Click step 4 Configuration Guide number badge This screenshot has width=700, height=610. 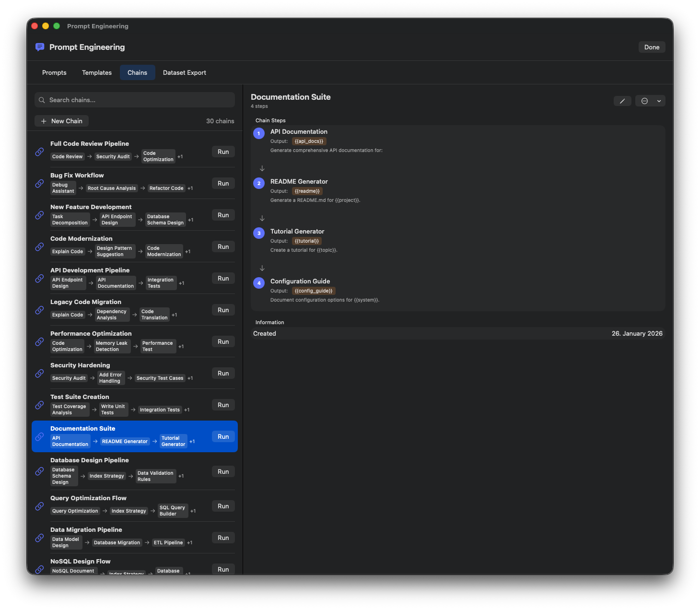(x=259, y=283)
